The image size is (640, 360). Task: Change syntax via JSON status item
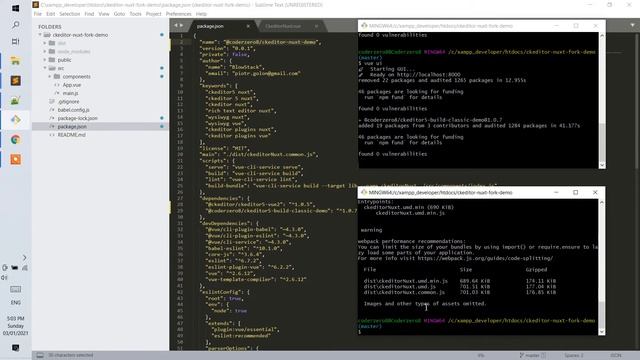click(616, 356)
